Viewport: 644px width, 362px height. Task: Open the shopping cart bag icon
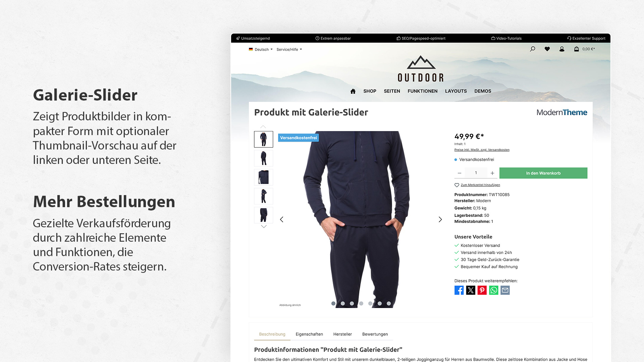coord(576,49)
